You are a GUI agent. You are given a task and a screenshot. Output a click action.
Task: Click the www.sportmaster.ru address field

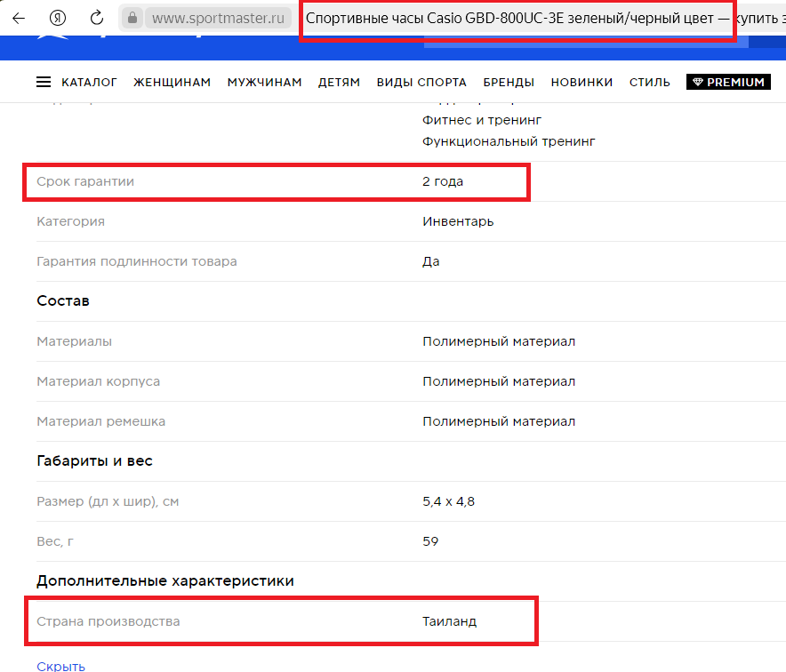point(218,19)
